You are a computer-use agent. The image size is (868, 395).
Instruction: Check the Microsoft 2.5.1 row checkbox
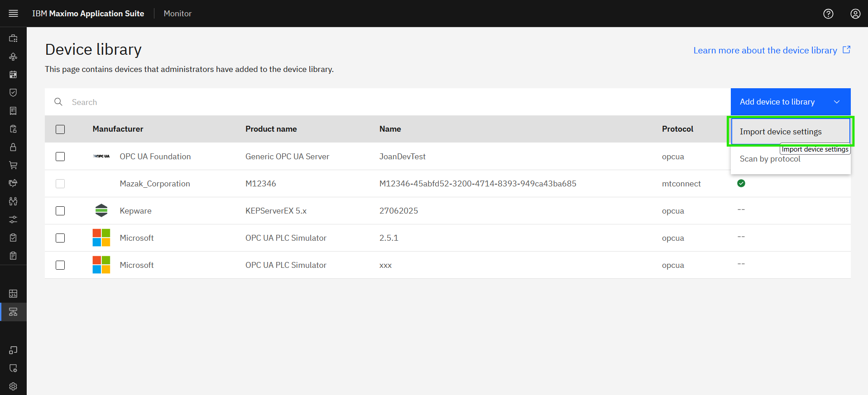pyautogui.click(x=60, y=238)
